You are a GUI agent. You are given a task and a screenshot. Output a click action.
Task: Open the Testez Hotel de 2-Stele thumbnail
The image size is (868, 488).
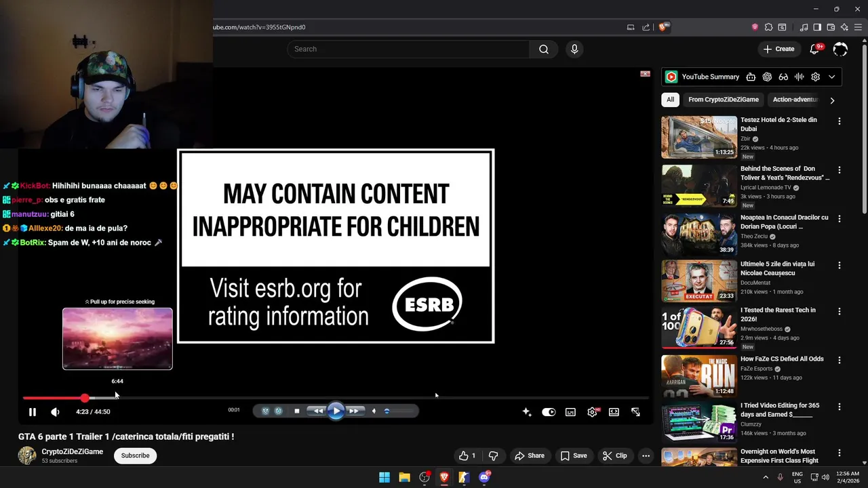pyautogui.click(x=698, y=137)
